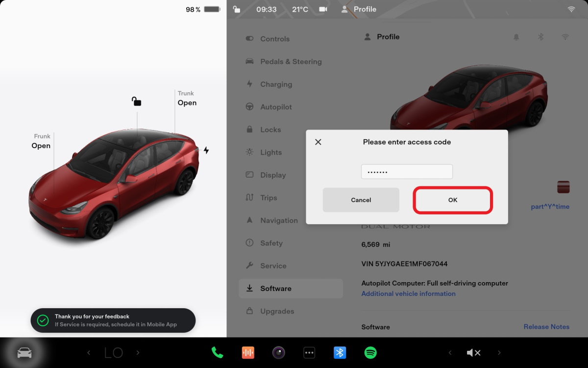Increase temperature with right arrow near LO
588x368 pixels.
click(138, 352)
